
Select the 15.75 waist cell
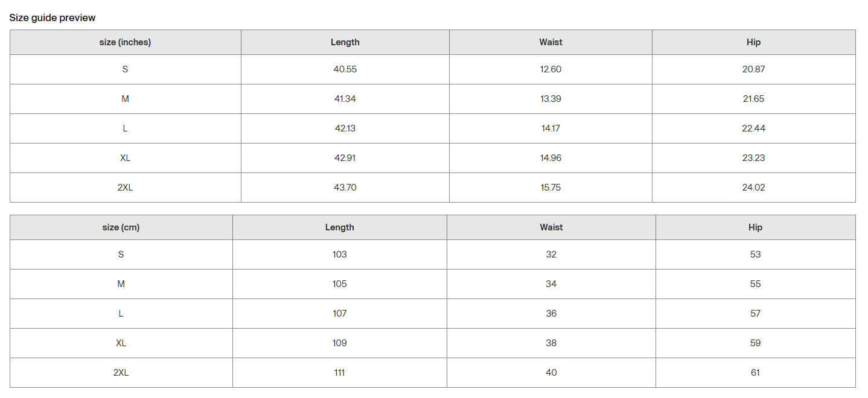(x=550, y=188)
